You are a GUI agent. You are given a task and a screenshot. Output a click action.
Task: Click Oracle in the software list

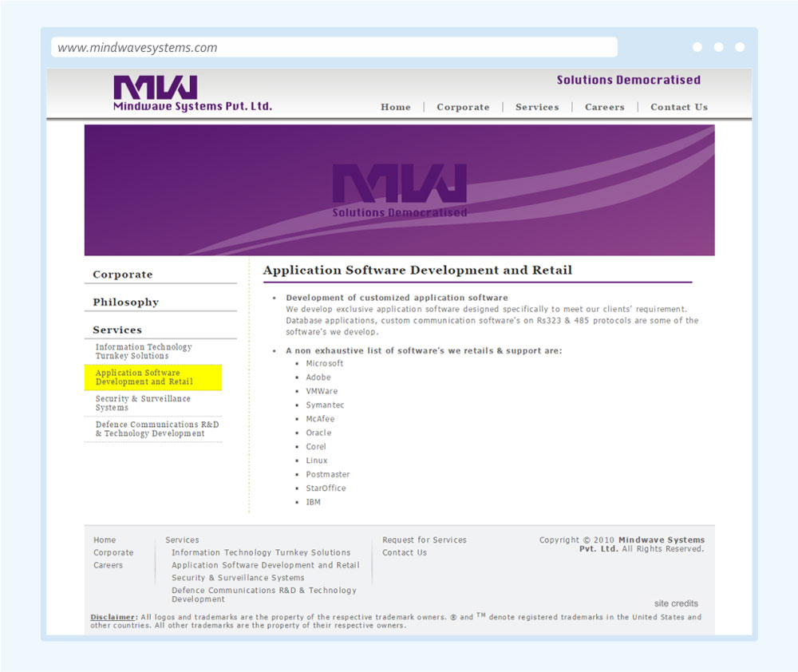pos(318,433)
